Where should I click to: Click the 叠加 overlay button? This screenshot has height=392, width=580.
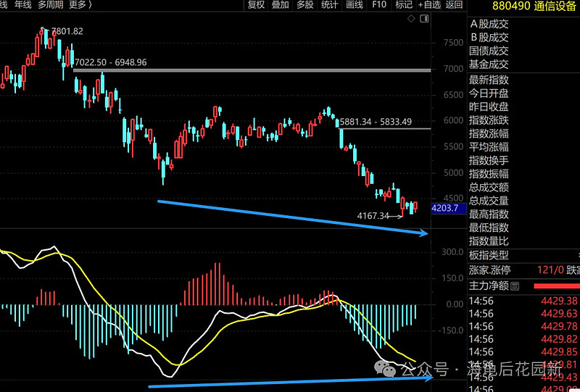click(281, 5)
